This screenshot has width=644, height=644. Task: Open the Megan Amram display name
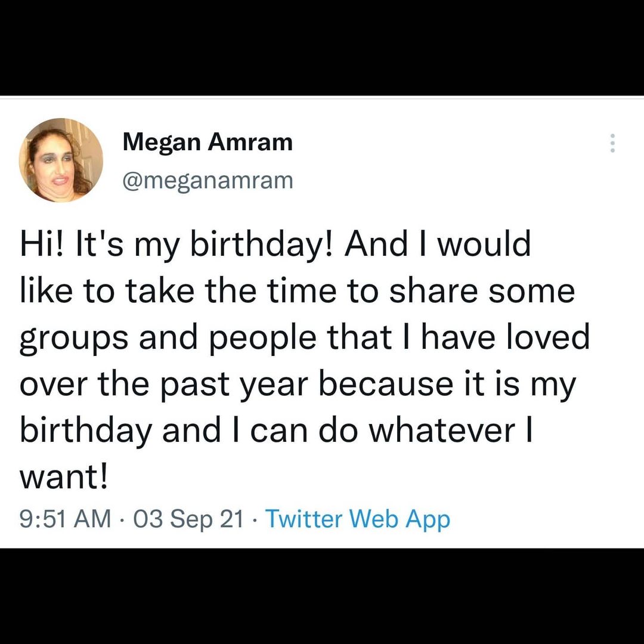(x=208, y=143)
